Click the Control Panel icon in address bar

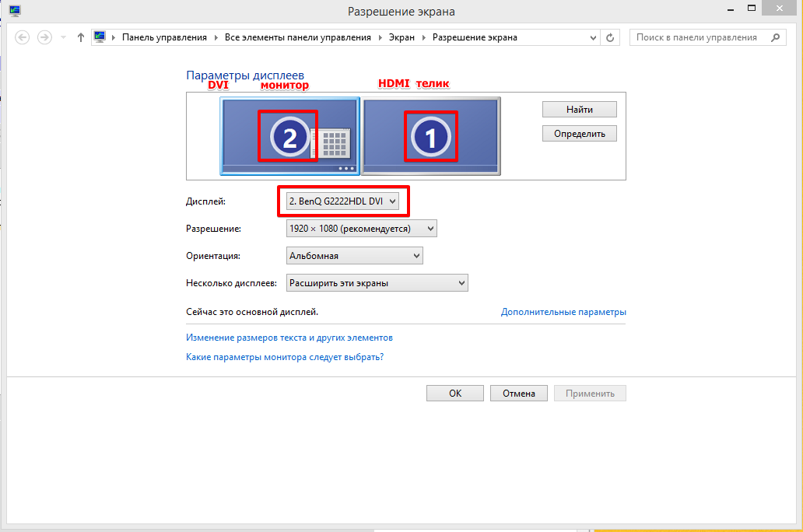[100, 37]
